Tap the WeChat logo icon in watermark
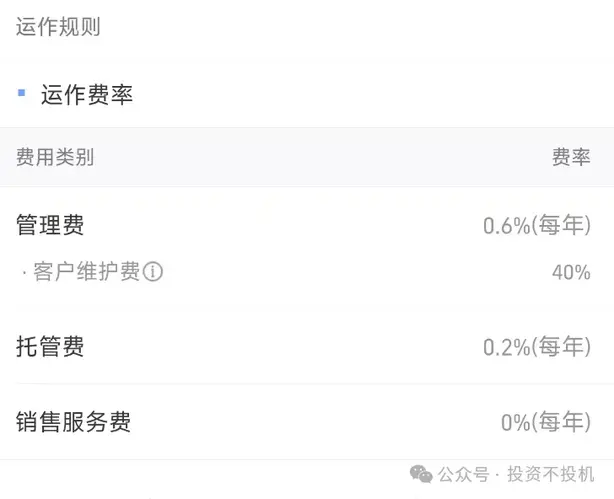Viewport: 614px width, 499px height. click(422, 474)
